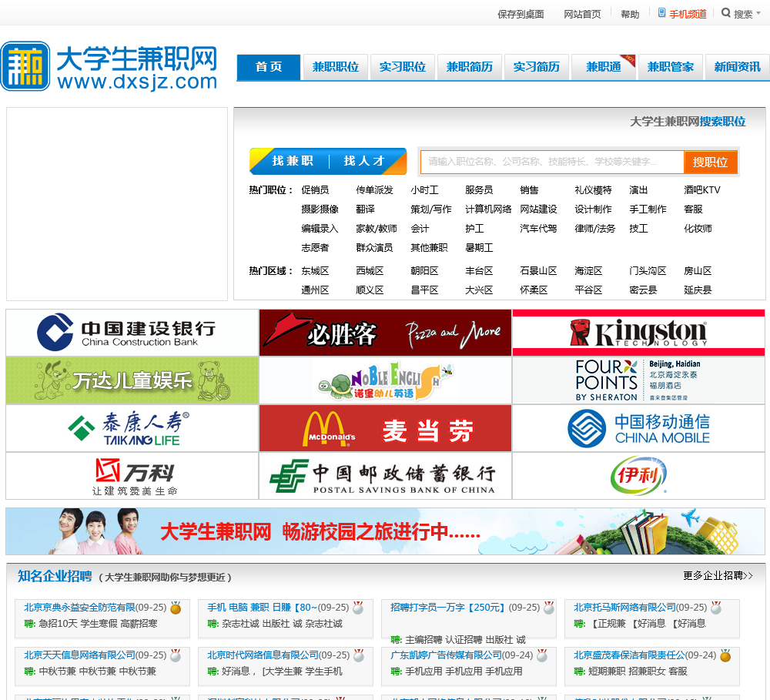Click medal icon next to 招聘打字员 listing

[548, 608]
